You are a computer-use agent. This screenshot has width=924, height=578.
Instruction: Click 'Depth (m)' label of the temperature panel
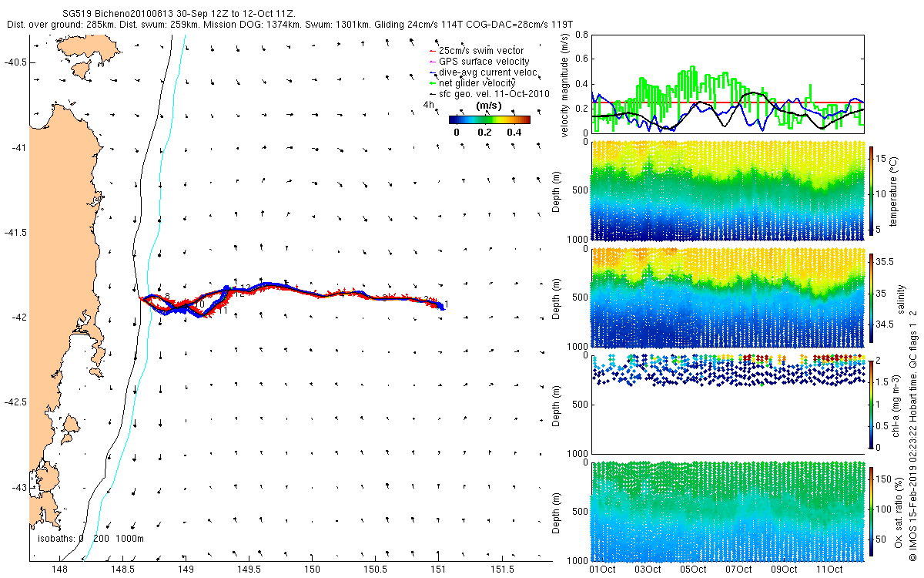click(x=557, y=190)
